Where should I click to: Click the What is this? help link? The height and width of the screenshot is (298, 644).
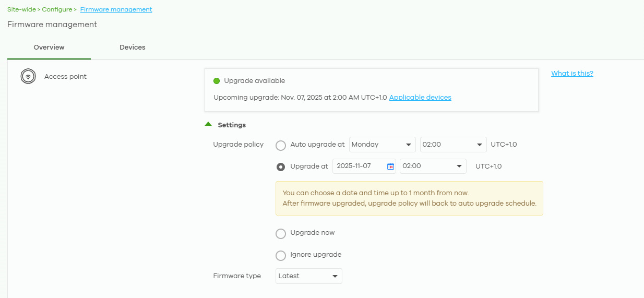coord(572,74)
